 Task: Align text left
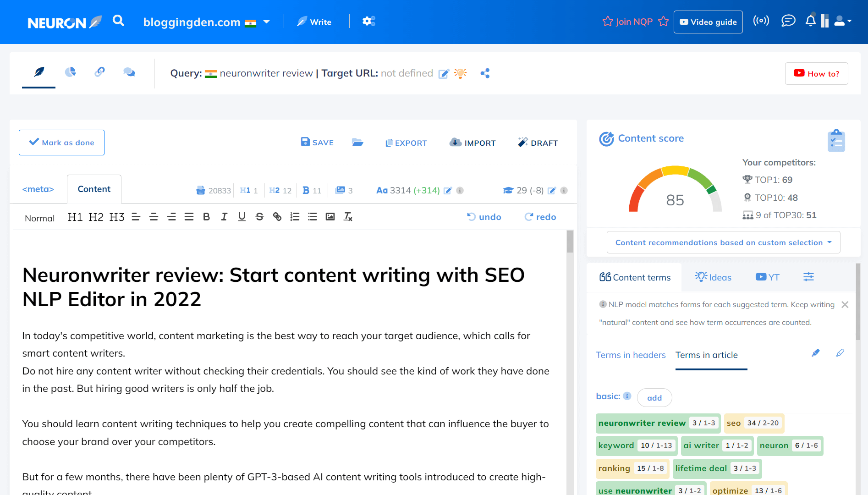[136, 217]
